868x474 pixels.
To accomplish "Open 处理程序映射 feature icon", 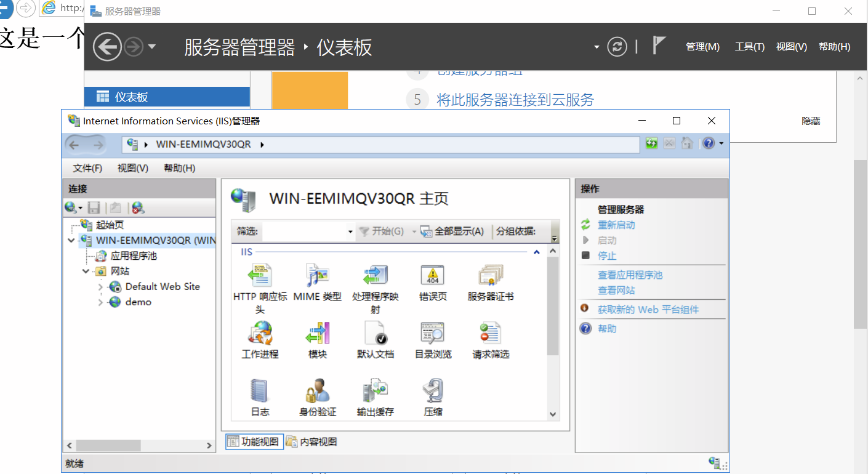I will (375, 275).
